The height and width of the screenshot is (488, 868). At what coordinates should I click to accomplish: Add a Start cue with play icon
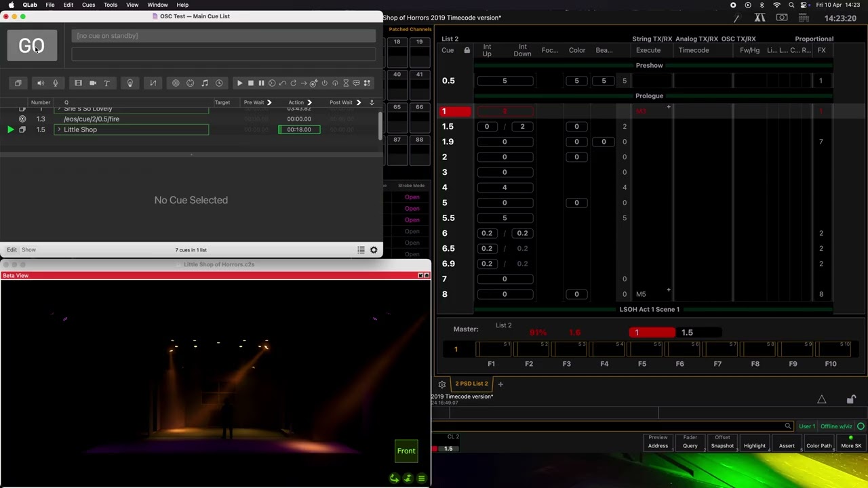[x=239, y=83]
